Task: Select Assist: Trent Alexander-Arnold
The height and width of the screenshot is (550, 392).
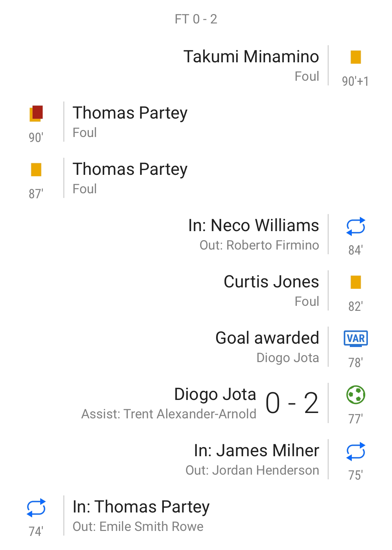Action: tap(169, 414)
